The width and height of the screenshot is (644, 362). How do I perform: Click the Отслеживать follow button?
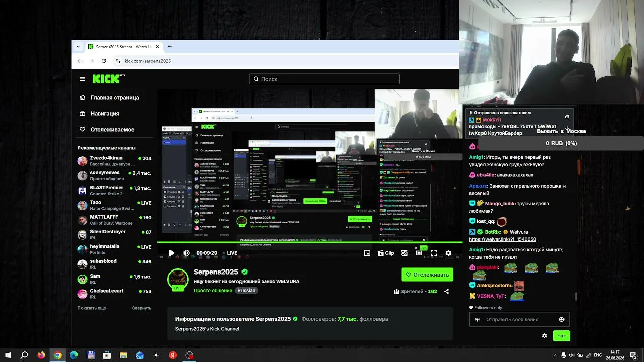(427, 275)
